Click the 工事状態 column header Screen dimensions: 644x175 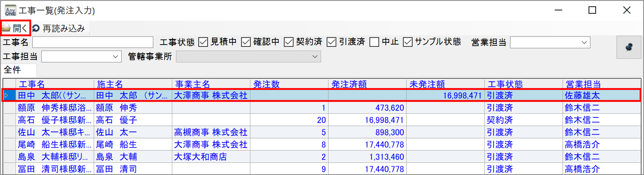tap(505, 84)
